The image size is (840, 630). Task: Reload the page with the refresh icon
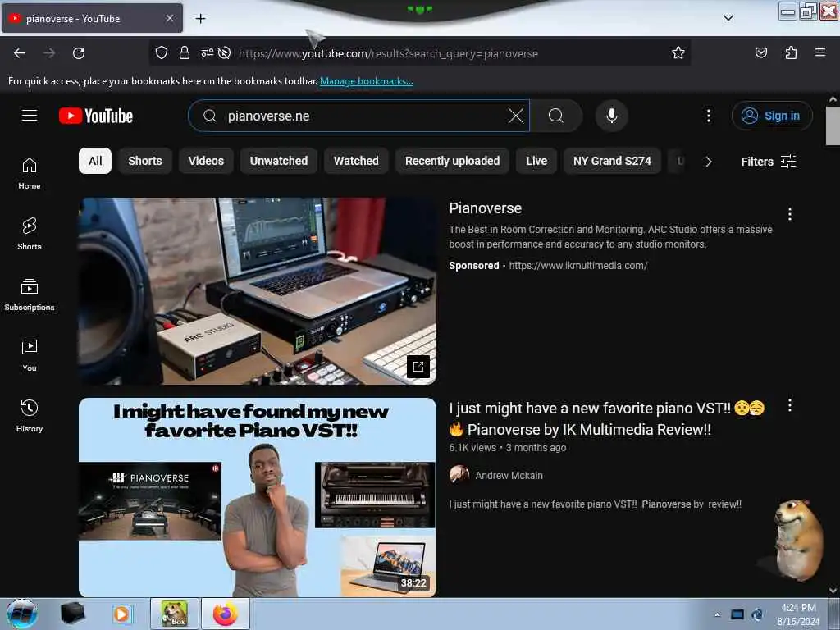(79, 53)
